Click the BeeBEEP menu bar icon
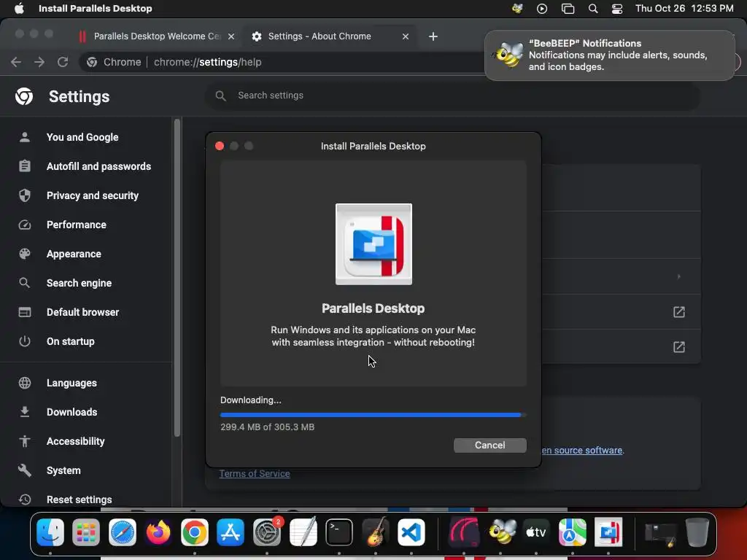 [x=517, y=9]
